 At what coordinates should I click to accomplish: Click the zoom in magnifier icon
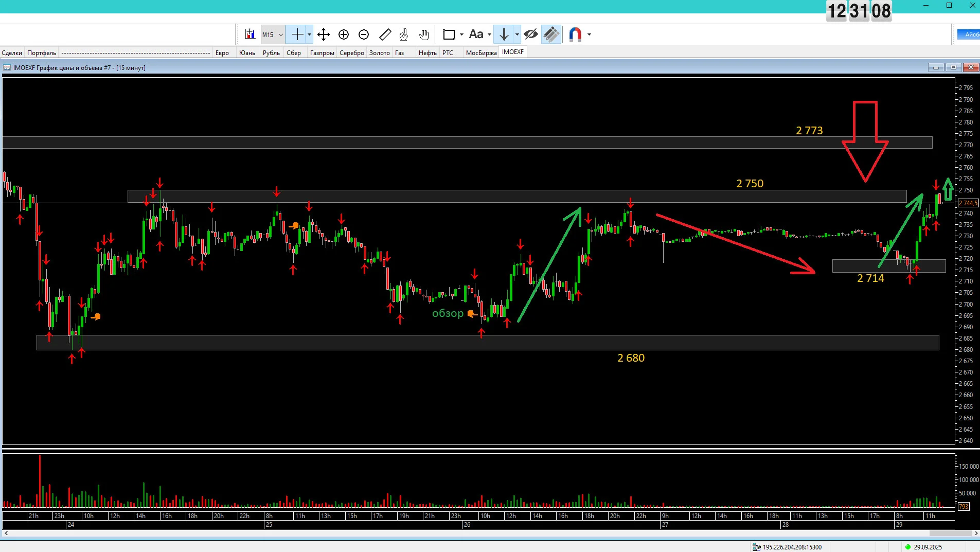(344, 34)
